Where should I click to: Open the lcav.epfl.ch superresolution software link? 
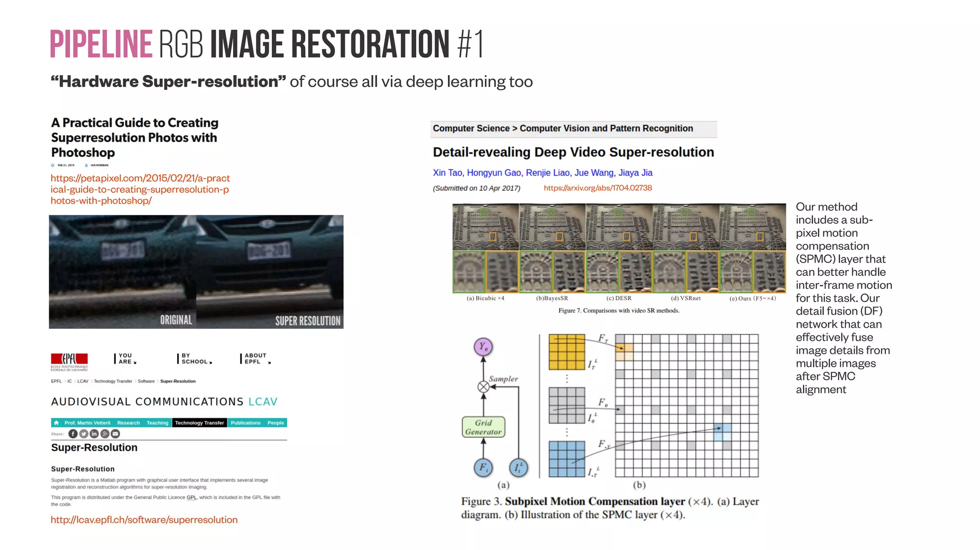click(144, 520)
